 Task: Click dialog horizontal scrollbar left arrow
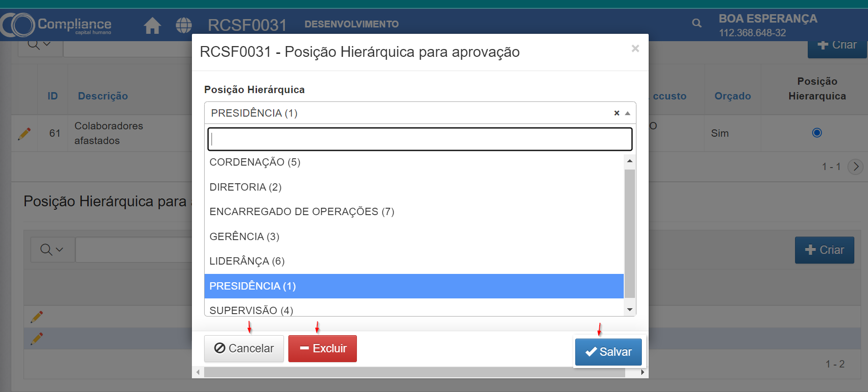(x=198, y=372)
